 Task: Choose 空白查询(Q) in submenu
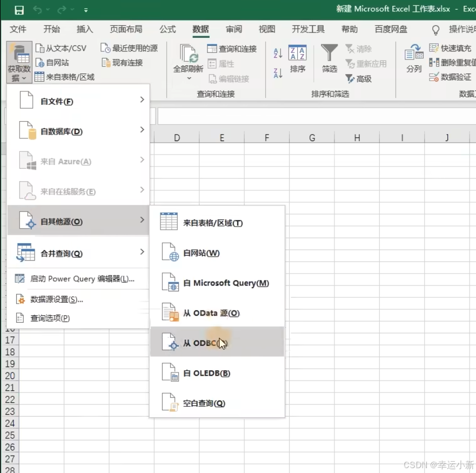(217, 403)
